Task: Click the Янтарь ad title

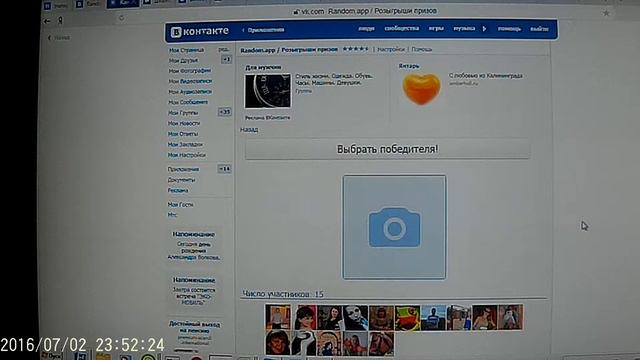Action: [409, 66]
